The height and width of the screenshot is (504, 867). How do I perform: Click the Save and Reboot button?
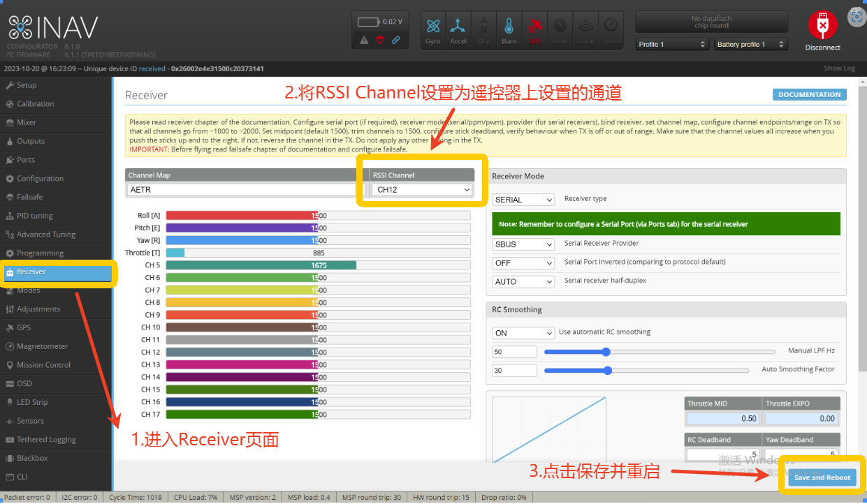[822, 477]
